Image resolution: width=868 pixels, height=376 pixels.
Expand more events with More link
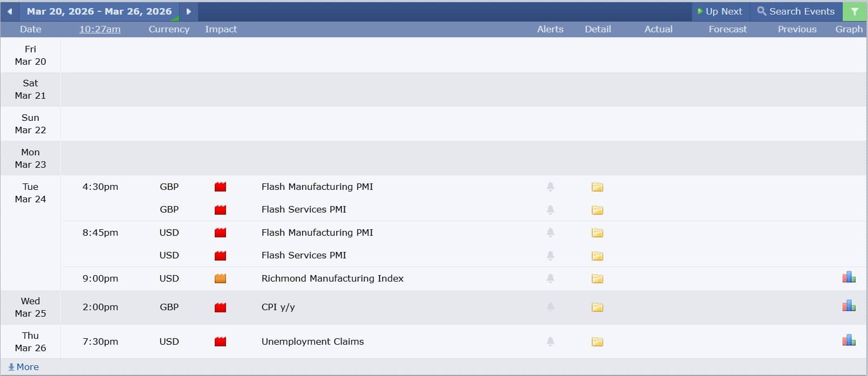click(24, 367)
